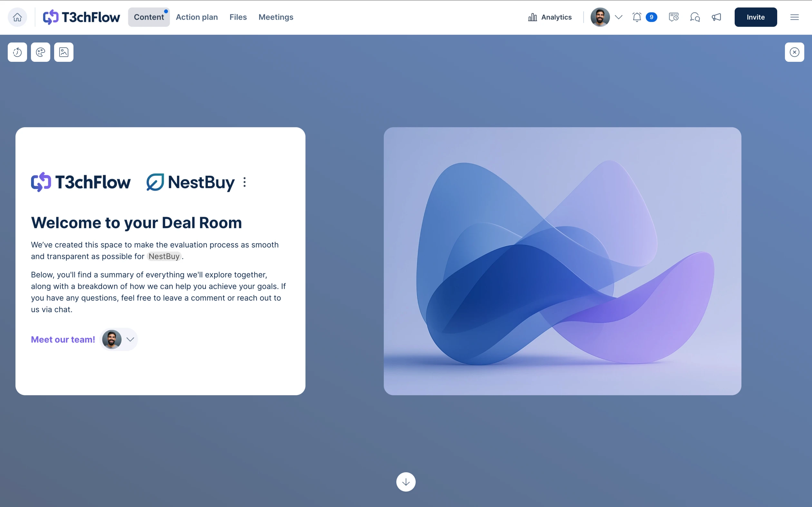Open the version history icon
Screen dimensions: 812x507
tap(17, 52)
